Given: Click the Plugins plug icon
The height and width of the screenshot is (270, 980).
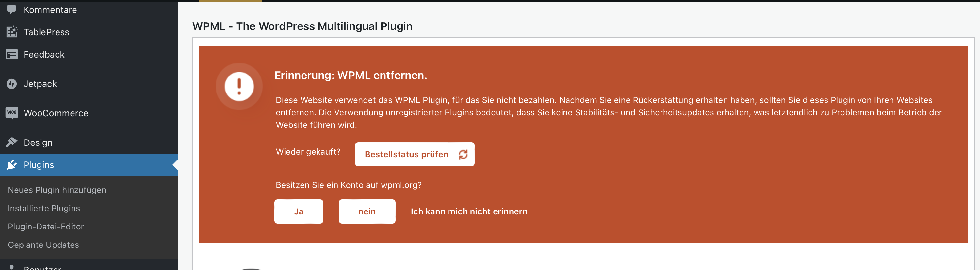Looking at the screenshot, I should pos(12,164).
